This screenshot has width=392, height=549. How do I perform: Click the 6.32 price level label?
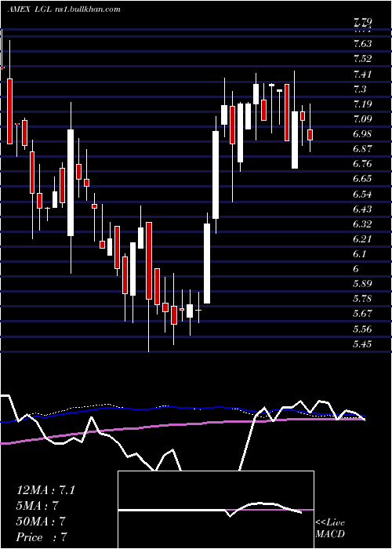362,224
